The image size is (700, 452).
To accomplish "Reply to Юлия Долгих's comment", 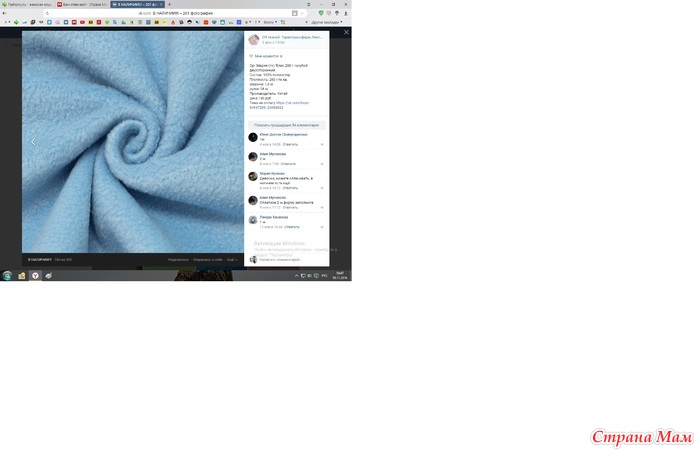I will 290,144.
